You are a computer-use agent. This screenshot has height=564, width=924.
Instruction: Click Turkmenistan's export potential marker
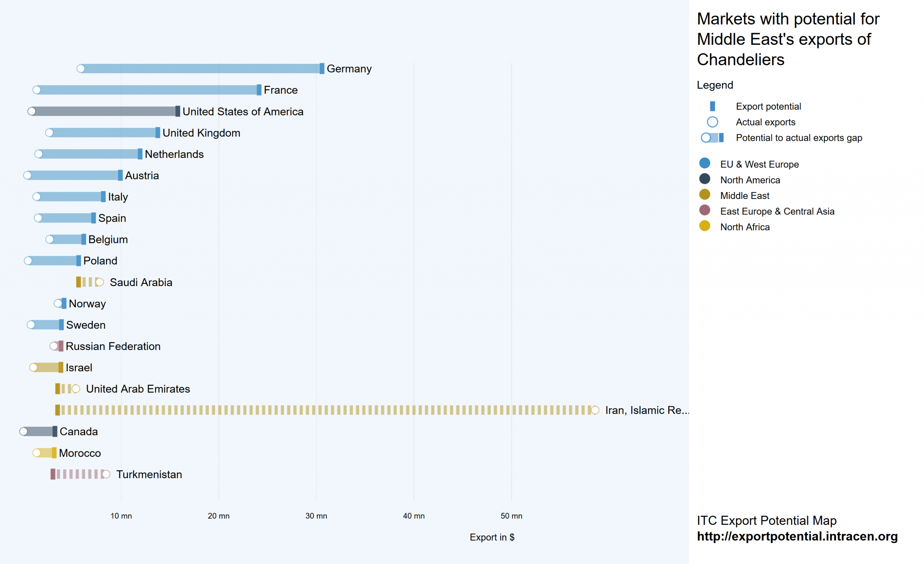click(53, 474)
